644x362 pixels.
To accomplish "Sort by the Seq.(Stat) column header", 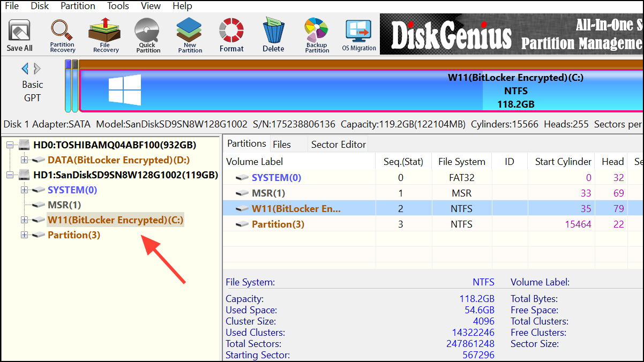I will pos(403,162).
